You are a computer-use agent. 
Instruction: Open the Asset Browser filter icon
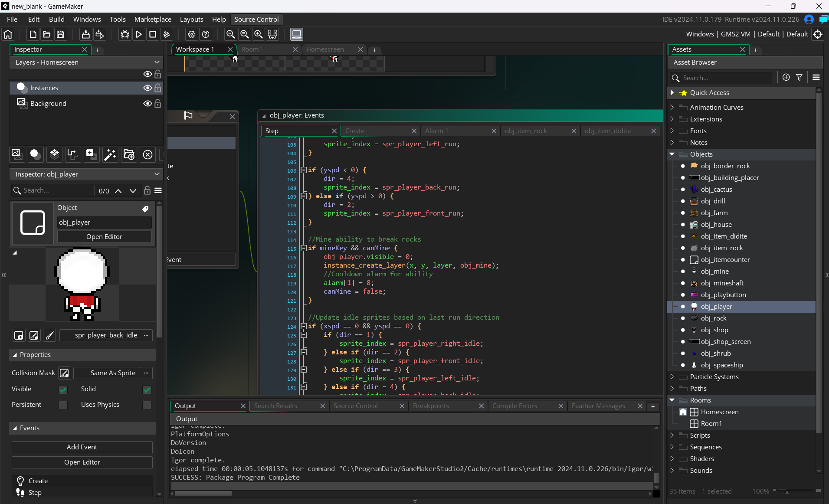tap(799, 77)
